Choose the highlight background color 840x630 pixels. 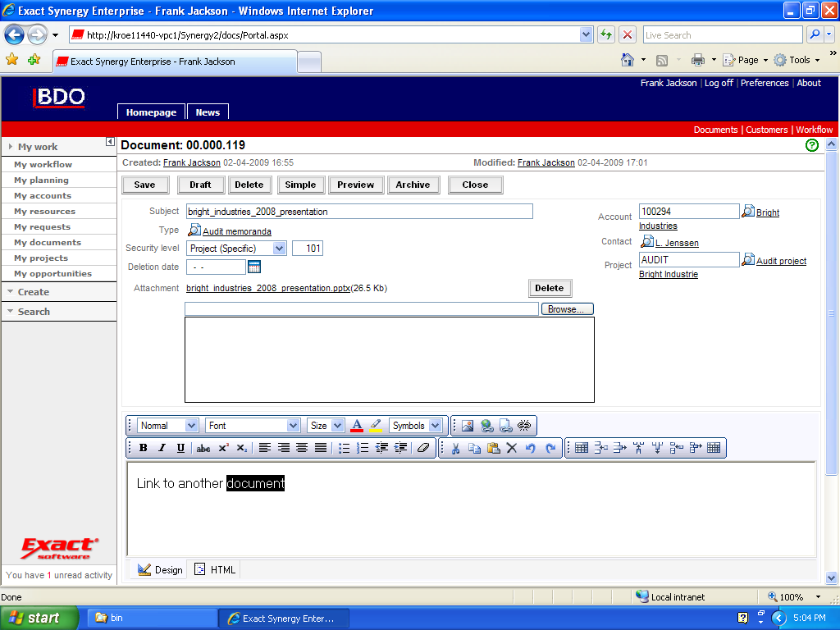pos(376,426)
